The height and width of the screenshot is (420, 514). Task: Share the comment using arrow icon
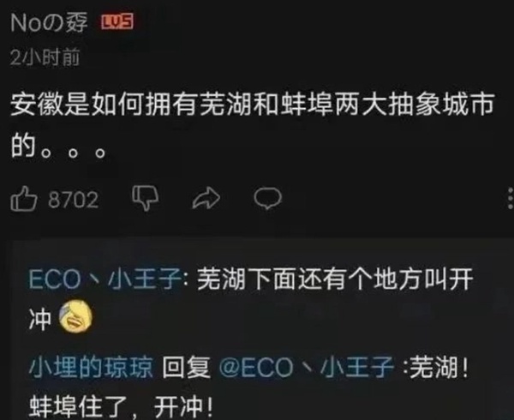pos(206,198)
